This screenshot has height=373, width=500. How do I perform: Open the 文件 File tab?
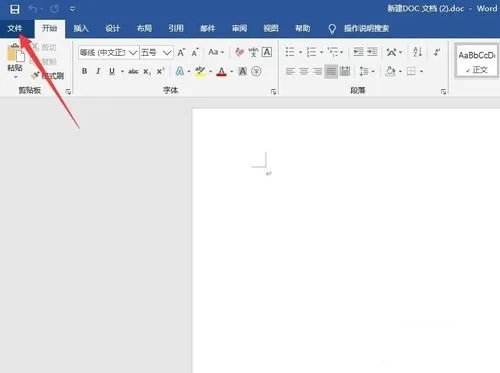(x=15, y=29)
